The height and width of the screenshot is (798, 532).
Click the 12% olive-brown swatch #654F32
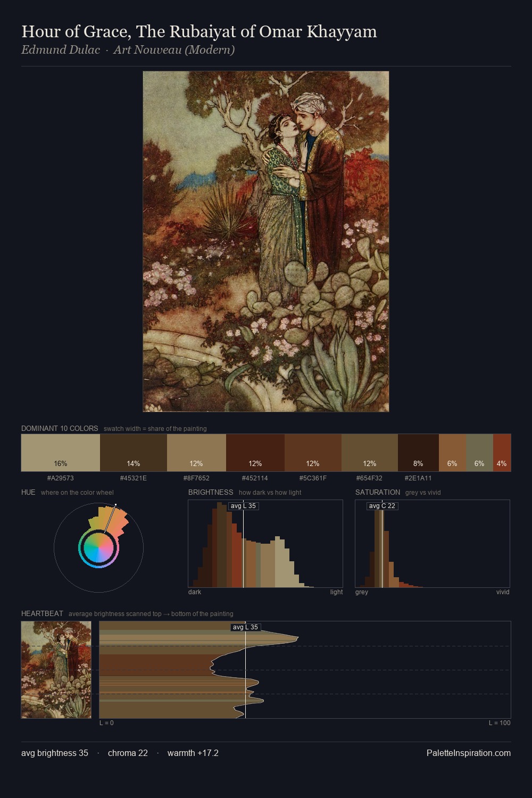(370, 453)
